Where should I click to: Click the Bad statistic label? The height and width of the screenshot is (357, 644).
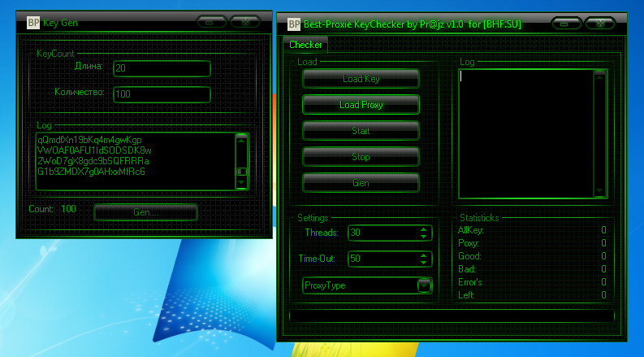467,269
